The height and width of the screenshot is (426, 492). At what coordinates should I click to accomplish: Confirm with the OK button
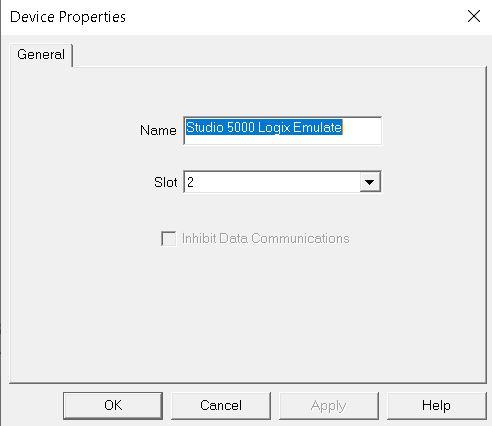(113, 405)
